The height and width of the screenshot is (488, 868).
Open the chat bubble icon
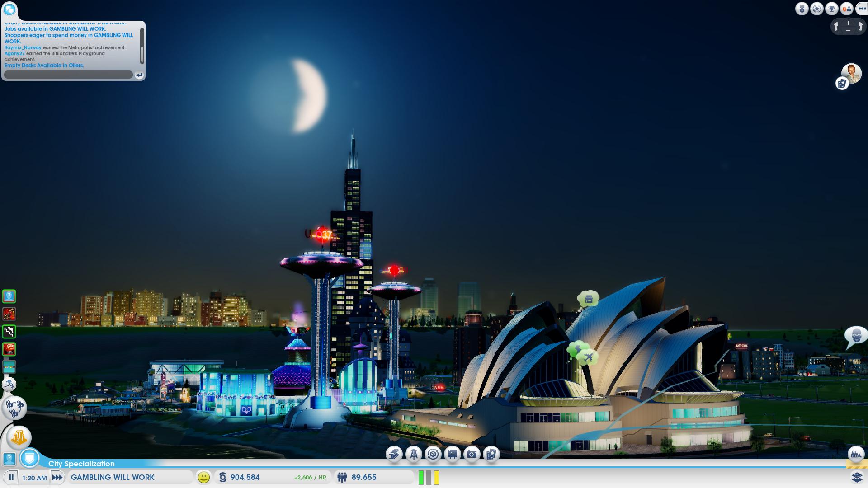[9, 9]
